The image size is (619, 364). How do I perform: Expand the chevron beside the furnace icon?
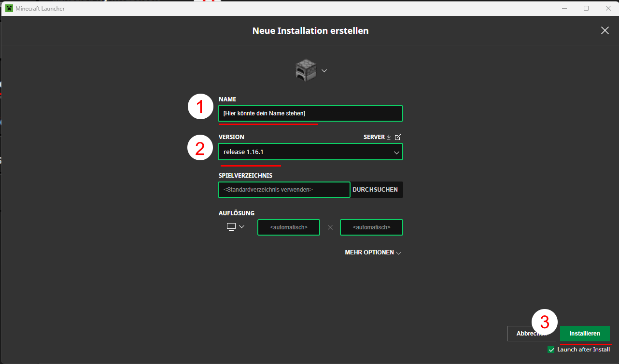[x=324, y=70]
